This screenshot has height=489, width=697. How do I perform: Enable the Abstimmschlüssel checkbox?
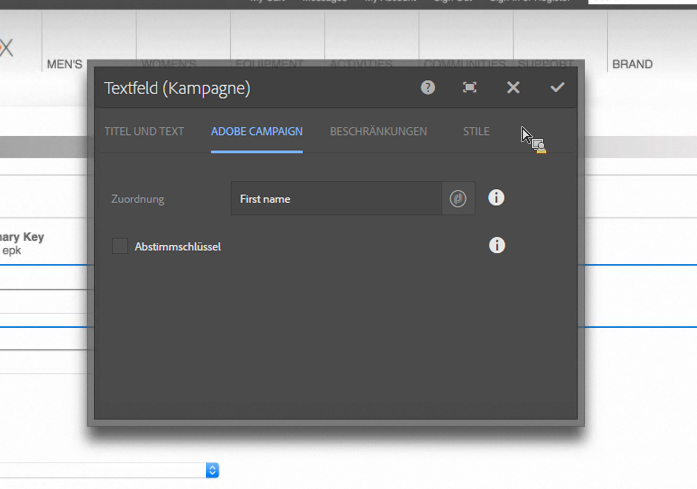(120, 246)
